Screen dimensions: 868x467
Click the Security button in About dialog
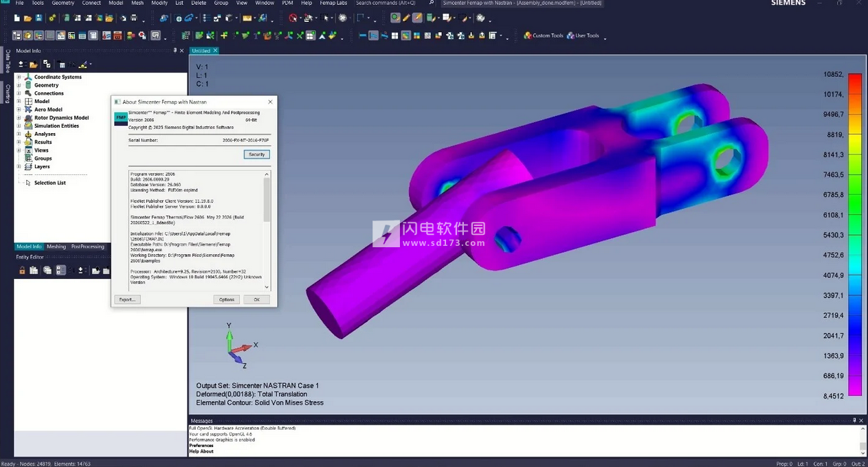pyautogui.click(x=256, y=155)
